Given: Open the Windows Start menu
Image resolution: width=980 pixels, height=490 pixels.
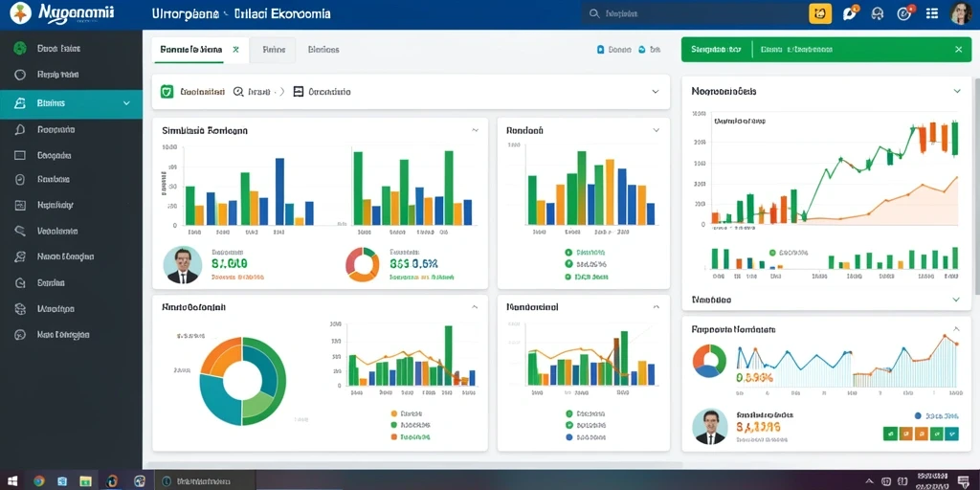Looking at the screenshot, I should point(12,480).
